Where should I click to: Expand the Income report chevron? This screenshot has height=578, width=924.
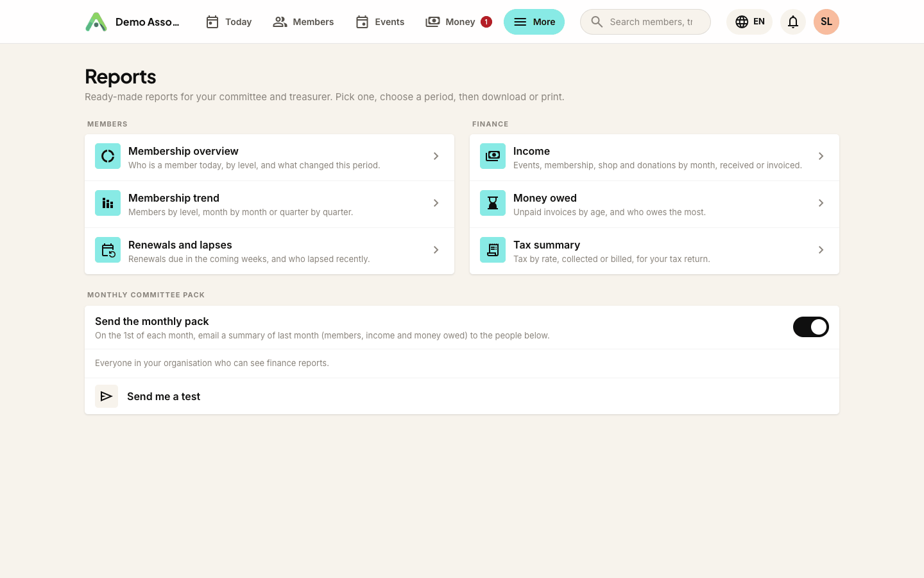click(x=821, y=156)
